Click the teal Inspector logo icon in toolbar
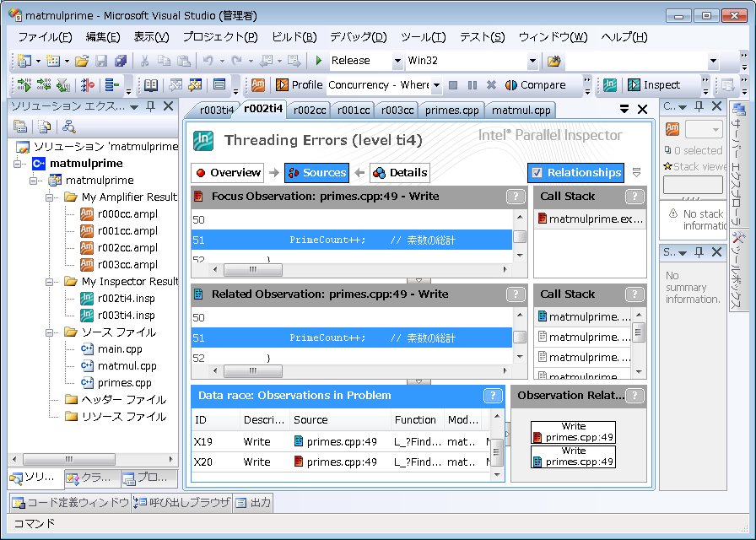 coord(610,85)
